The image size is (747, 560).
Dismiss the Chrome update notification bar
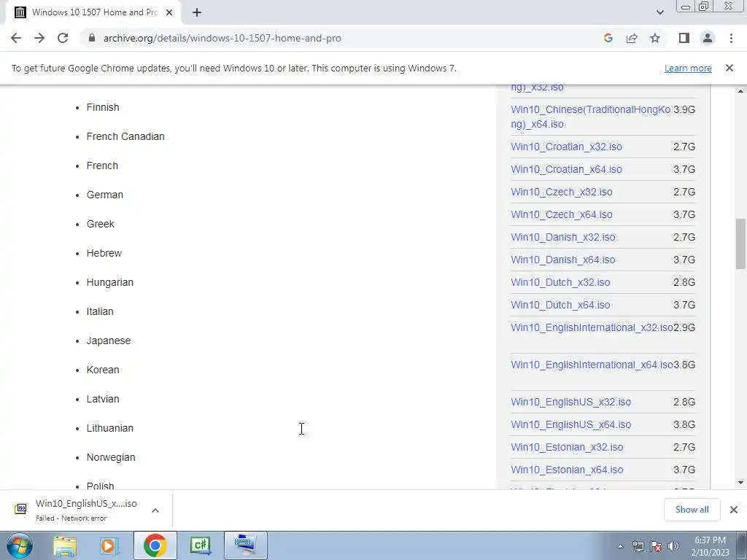(x=729, y=68)
